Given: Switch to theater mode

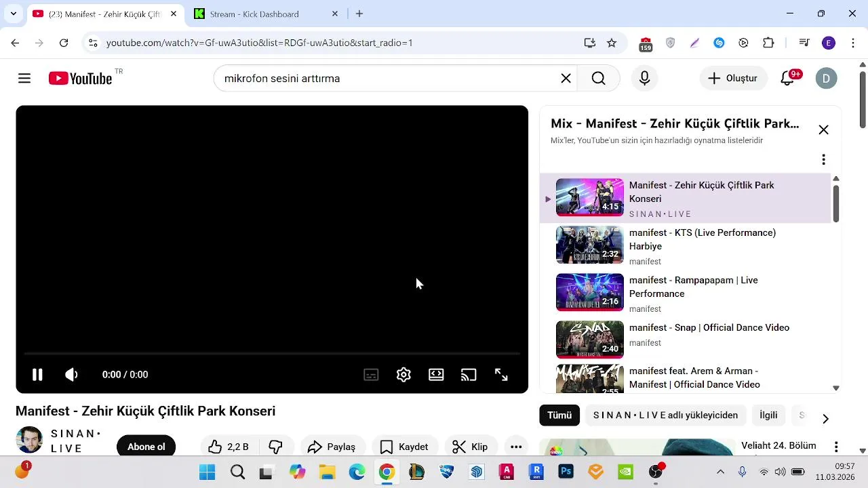Looking at the screenshot, I should 436,375.
